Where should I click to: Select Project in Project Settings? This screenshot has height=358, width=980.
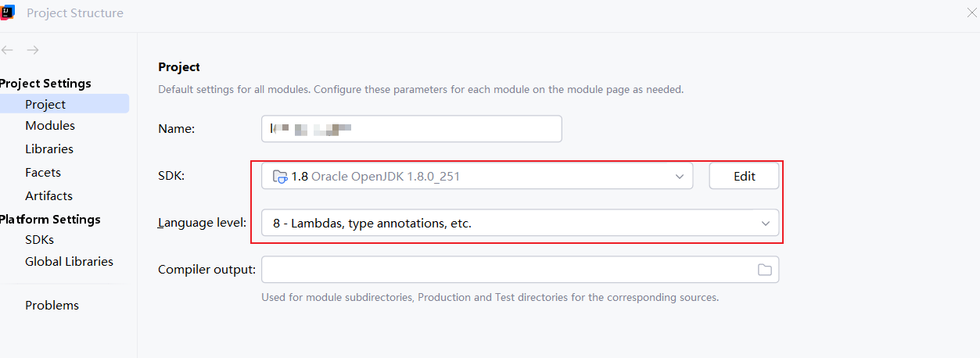tap(45, 104)
